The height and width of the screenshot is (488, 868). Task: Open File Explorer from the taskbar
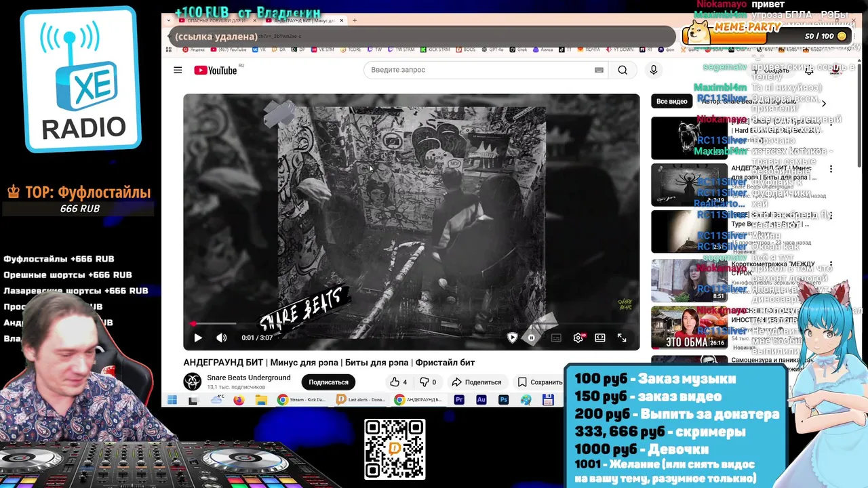pyautogui.click(x=261, y=400)
